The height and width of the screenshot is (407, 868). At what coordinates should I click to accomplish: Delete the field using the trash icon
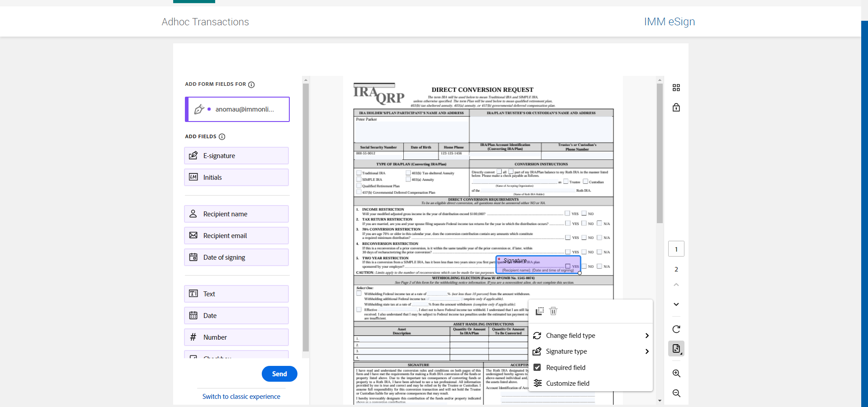click(553, 311)
